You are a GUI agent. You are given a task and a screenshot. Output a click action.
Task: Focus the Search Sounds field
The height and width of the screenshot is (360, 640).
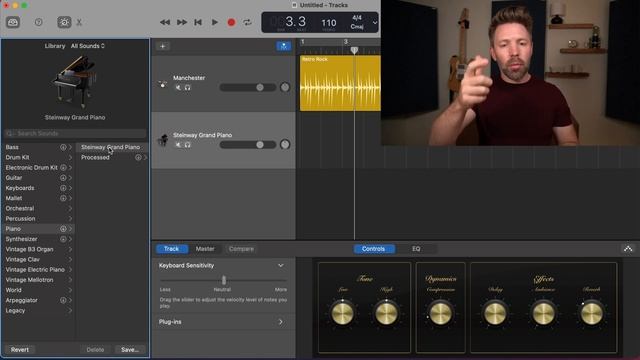pyautogui.click(x=75, y=133)
